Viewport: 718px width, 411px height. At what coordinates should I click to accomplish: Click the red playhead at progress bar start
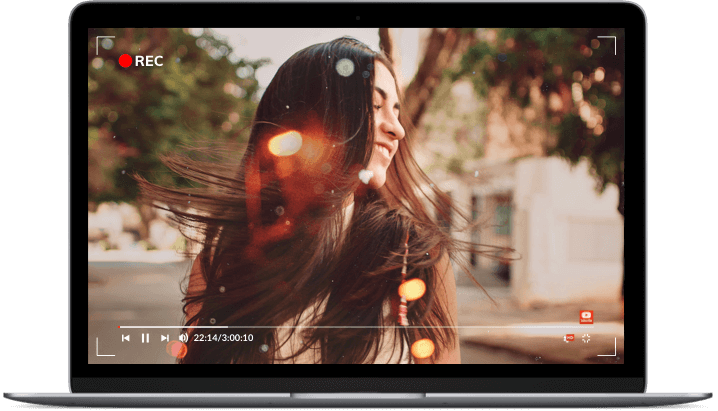121,326
